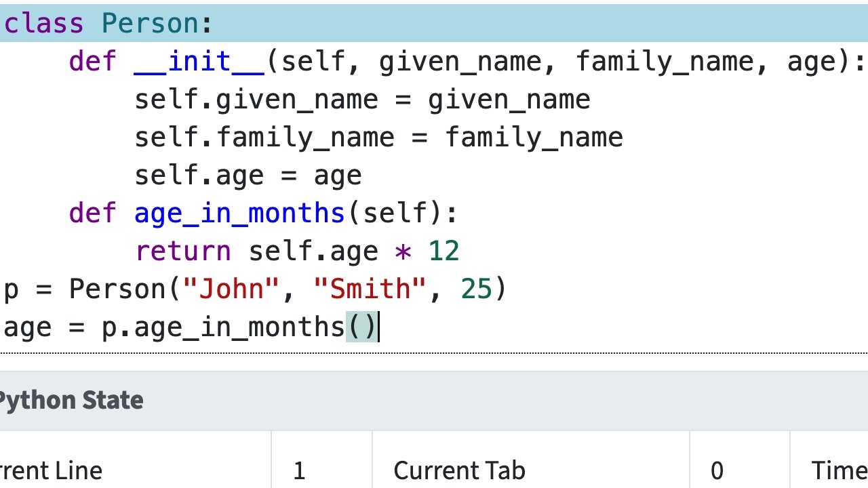Click the number 12 in the return statement
This screenshot has height=488, width=868.
(443, 251)
